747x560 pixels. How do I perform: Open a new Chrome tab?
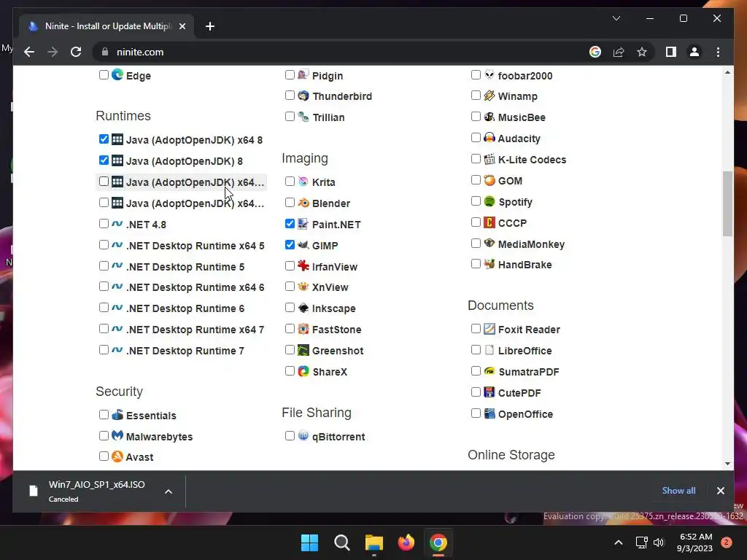pyautogui.click(x=210, y=26)
